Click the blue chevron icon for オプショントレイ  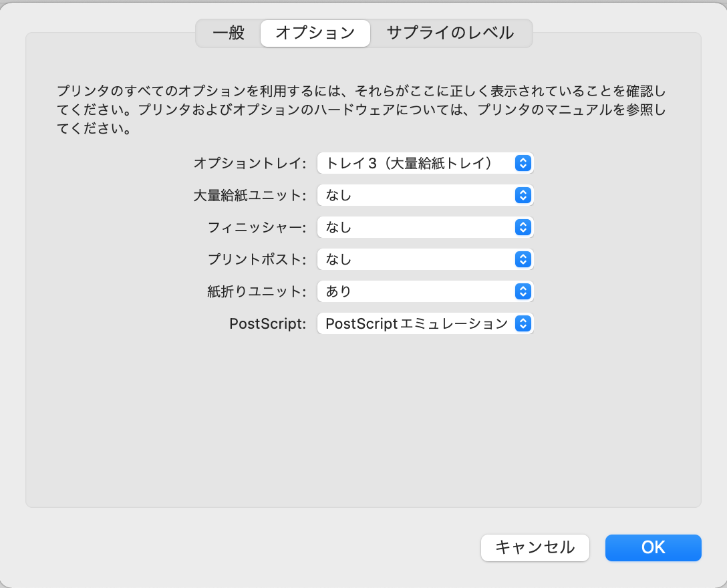tap(523, 163)
